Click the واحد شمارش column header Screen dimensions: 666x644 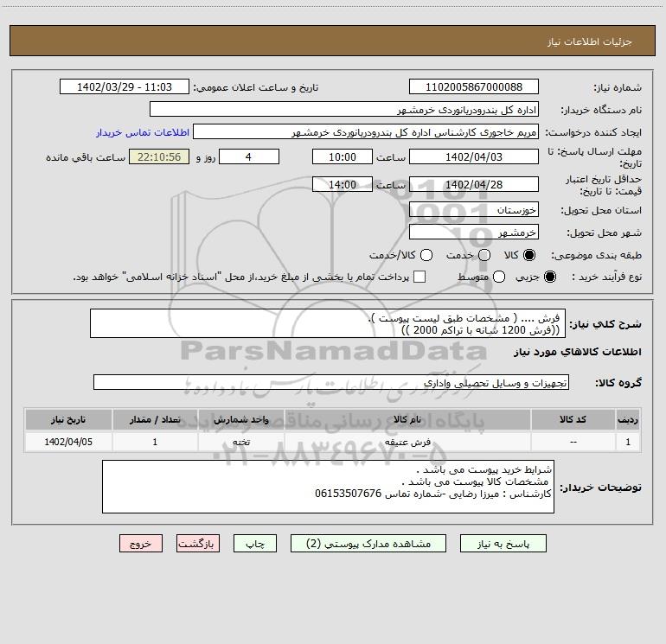tap(240, 419)
